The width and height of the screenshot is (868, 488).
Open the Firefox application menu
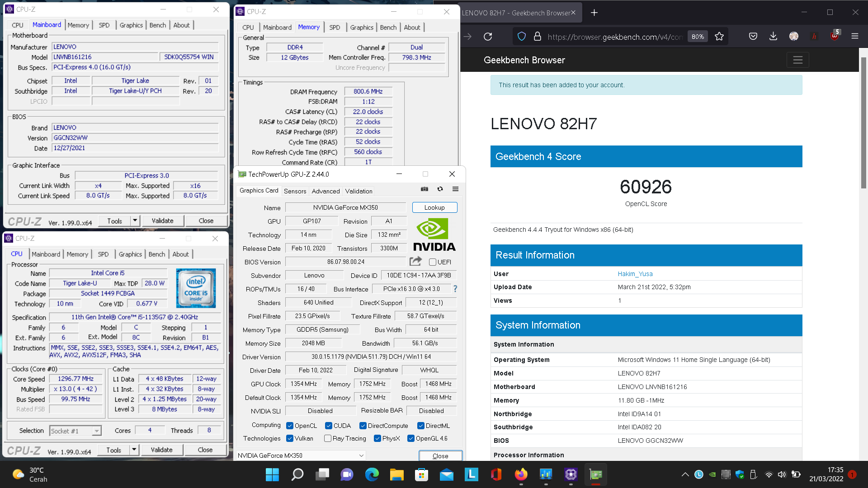854,37
